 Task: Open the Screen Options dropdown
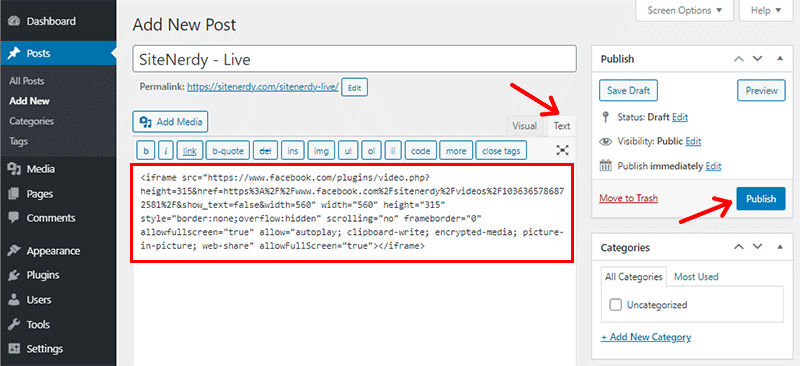(685, 10)
